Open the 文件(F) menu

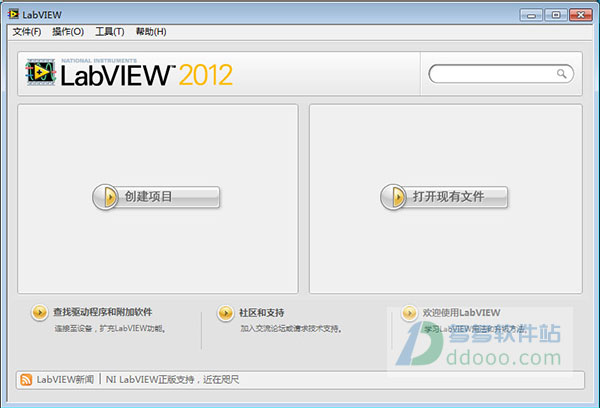(x=27, y=32)
